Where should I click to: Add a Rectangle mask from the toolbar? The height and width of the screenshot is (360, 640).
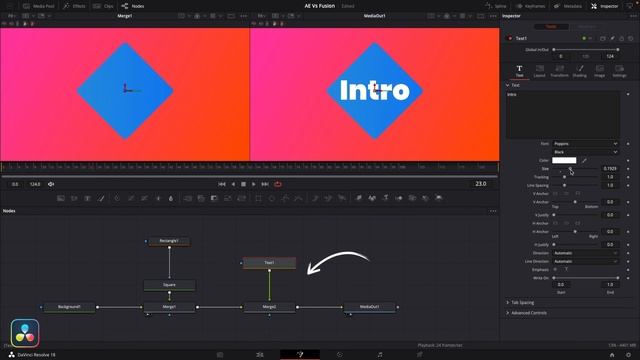258,198
